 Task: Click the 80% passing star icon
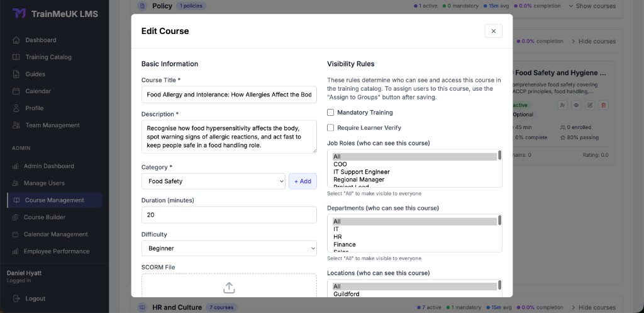point(563,137)
